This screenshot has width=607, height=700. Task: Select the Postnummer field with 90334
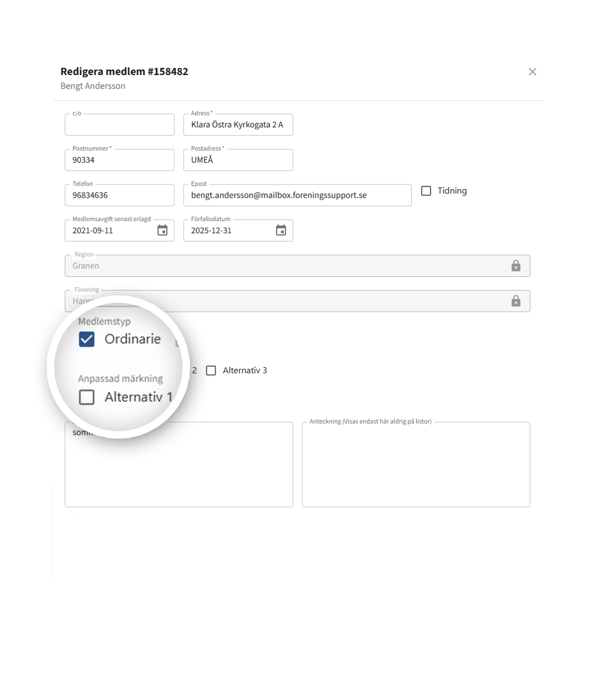[120, 160]
